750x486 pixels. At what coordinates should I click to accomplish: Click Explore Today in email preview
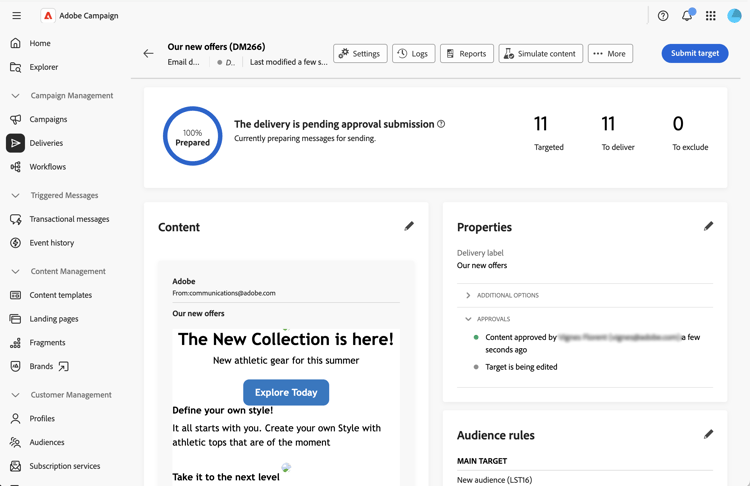(x=286, y=392)
